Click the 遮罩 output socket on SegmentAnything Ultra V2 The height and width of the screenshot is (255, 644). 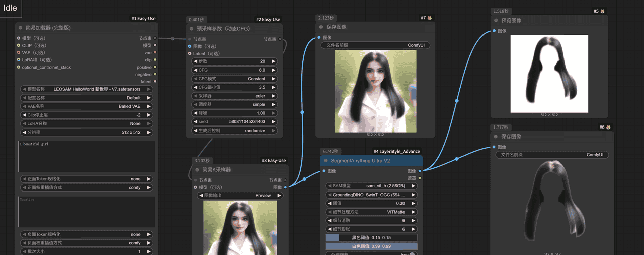(420, 178)
